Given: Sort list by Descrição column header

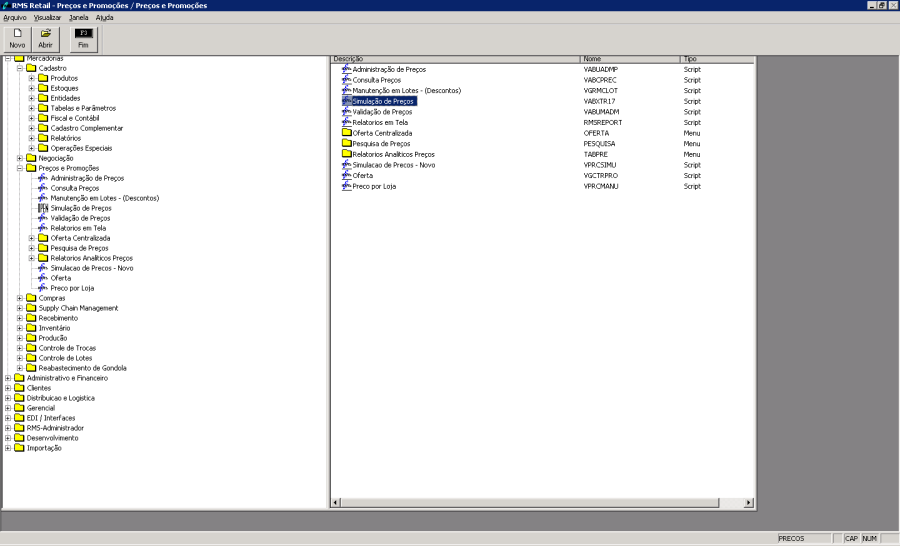Looking at the screenshot, I should [x=456, y=59].
